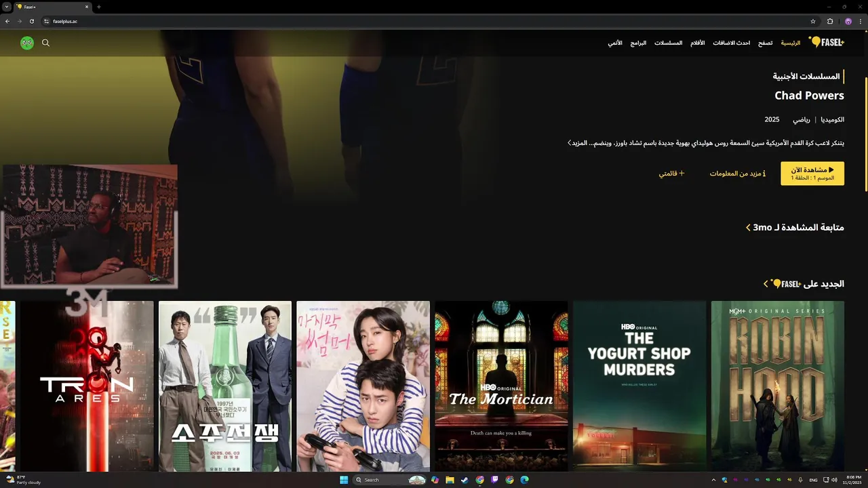This screenshot has height=488, width=868.
Task: Click مزيد من المعلومات info button
Action: pos(738,174)
